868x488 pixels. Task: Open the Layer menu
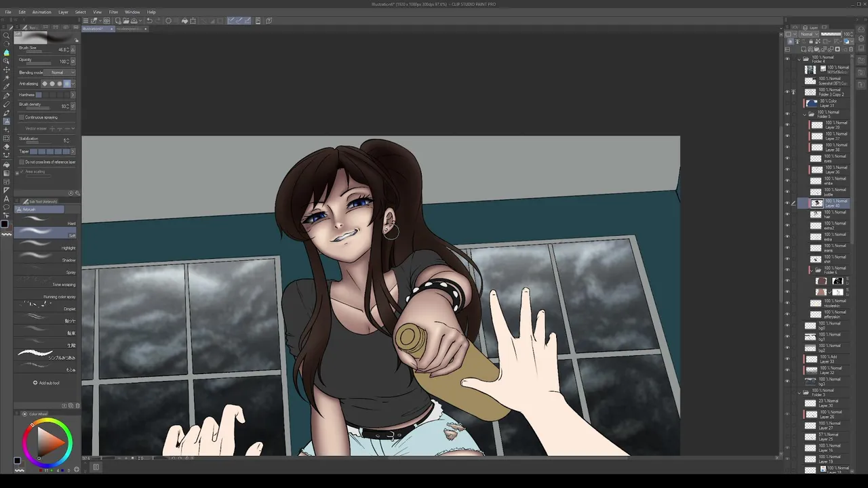63,12
